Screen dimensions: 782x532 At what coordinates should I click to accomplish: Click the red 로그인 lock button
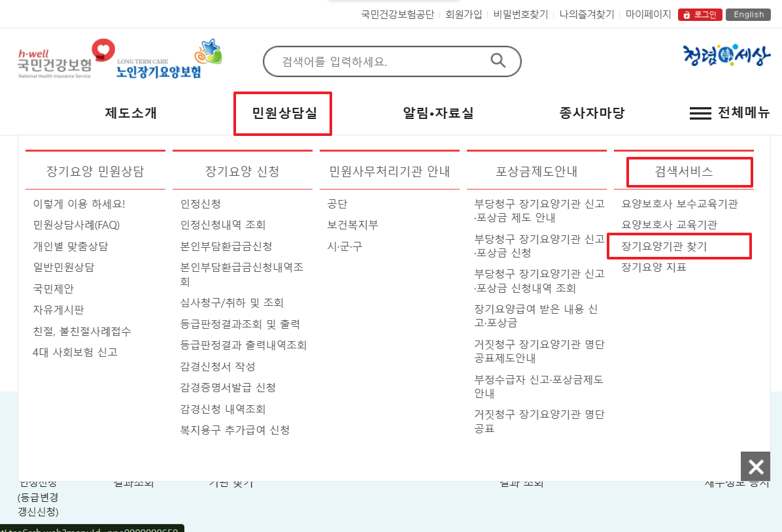click(x=700, y=14)
